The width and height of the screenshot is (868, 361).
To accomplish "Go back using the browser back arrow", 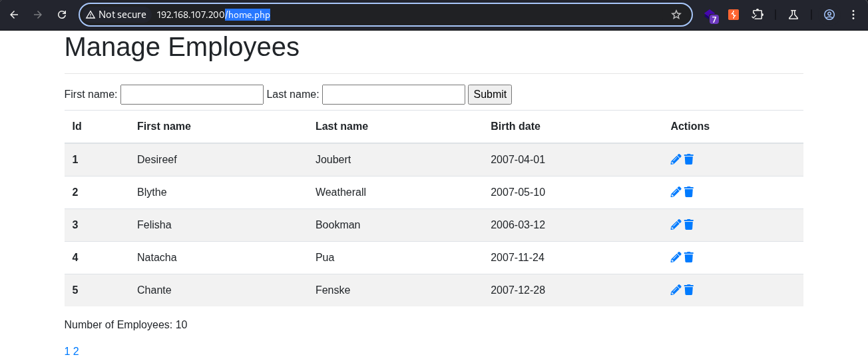I will (x=14, y=15).
